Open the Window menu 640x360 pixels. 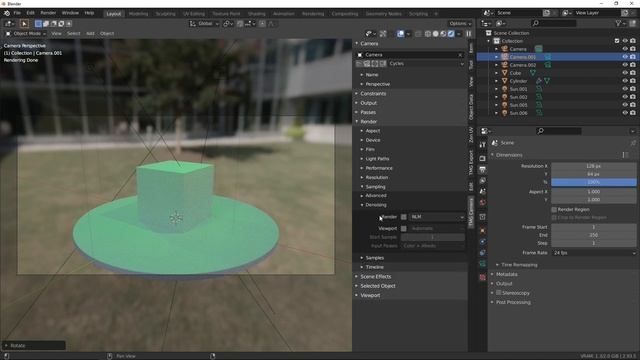pos(70,13)
